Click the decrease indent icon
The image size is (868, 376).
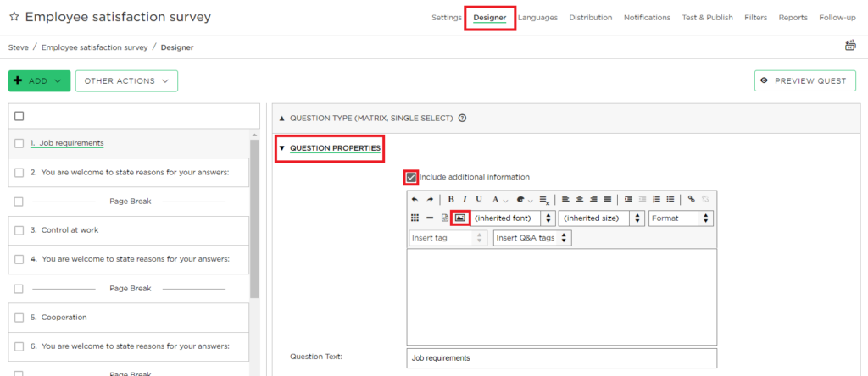click(x=643, y=199)
